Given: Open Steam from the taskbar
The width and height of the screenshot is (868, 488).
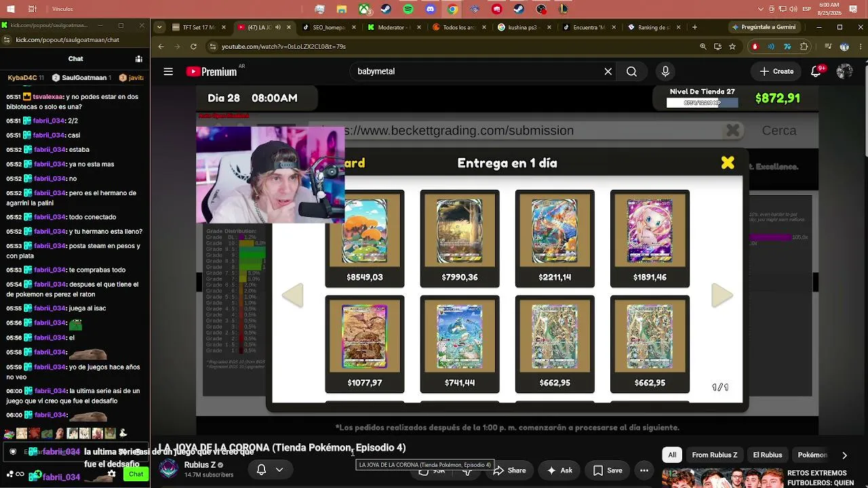Looking at the screenshot, I should coord(386,9).
